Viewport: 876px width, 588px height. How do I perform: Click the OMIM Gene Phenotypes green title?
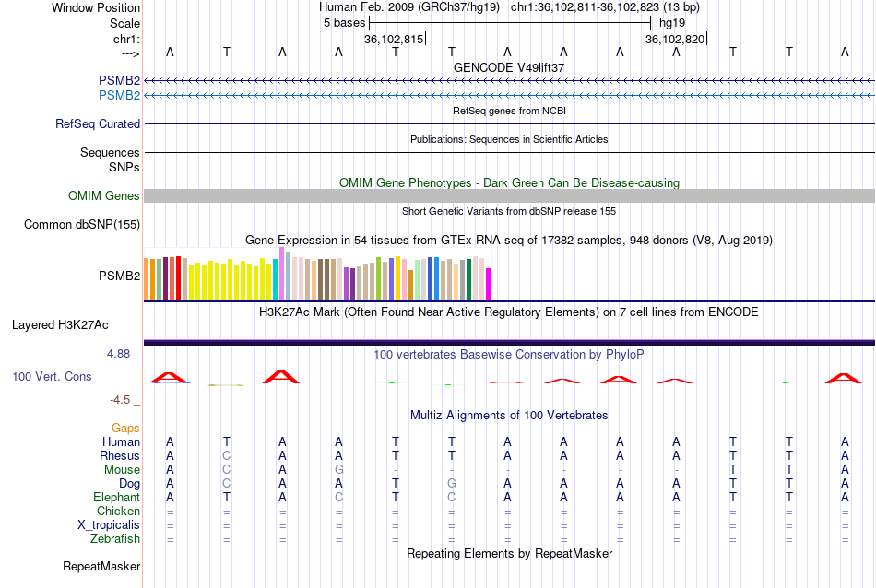[x=509, y=182]
